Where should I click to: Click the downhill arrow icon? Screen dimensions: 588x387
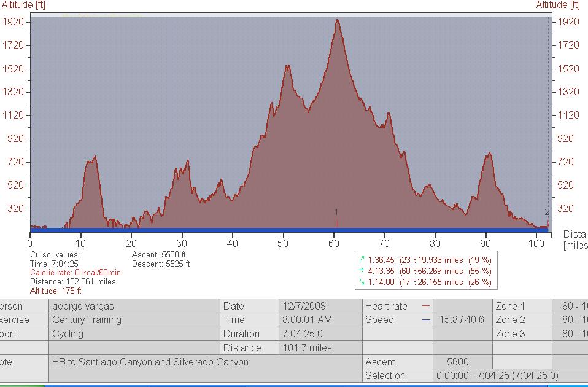[362, 282]
